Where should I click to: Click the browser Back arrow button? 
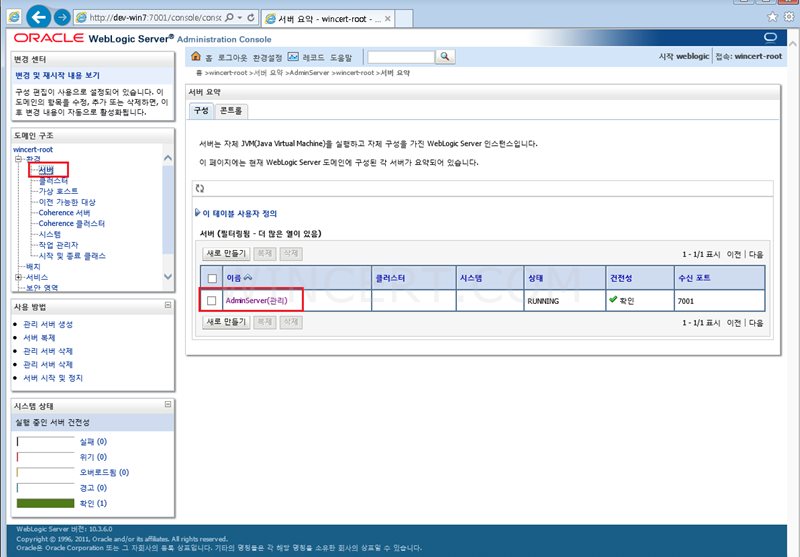pyautogui.click(x=39, y=17)
